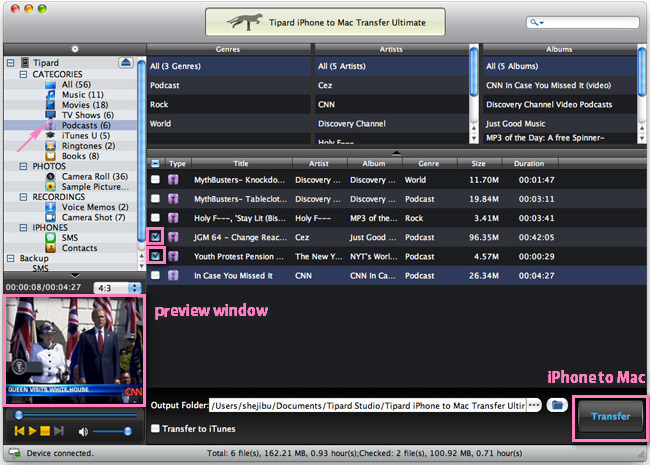Click the stop button under the preview
The width and height of the screenshot is (650, 465).
click(45, 431)
